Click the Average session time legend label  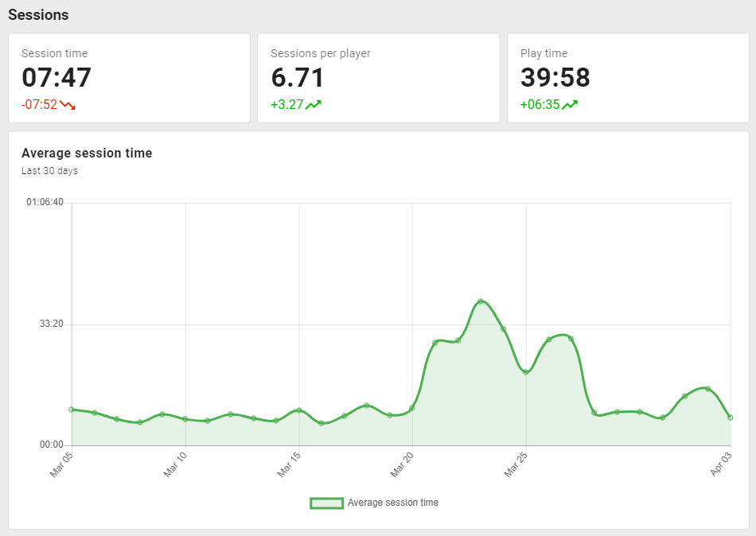pos(393,503)
